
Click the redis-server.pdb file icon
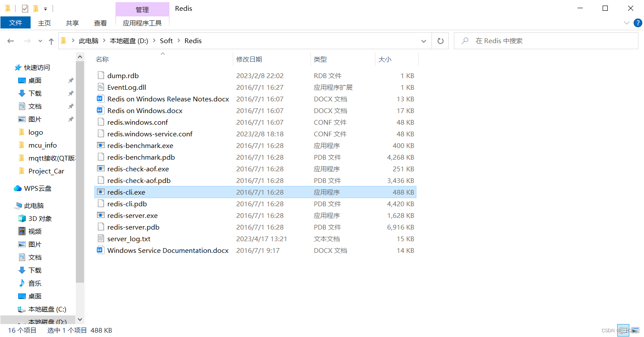(x=101, y=227)
